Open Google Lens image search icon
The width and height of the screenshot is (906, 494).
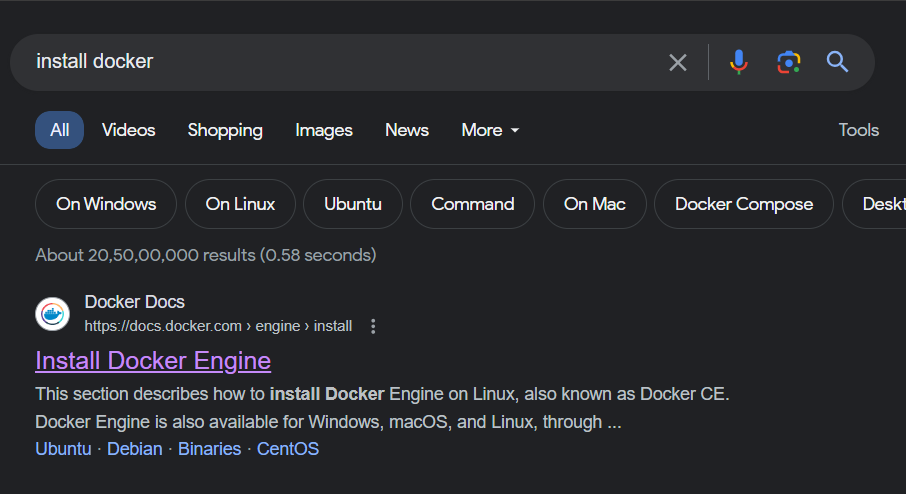(789, 62)
